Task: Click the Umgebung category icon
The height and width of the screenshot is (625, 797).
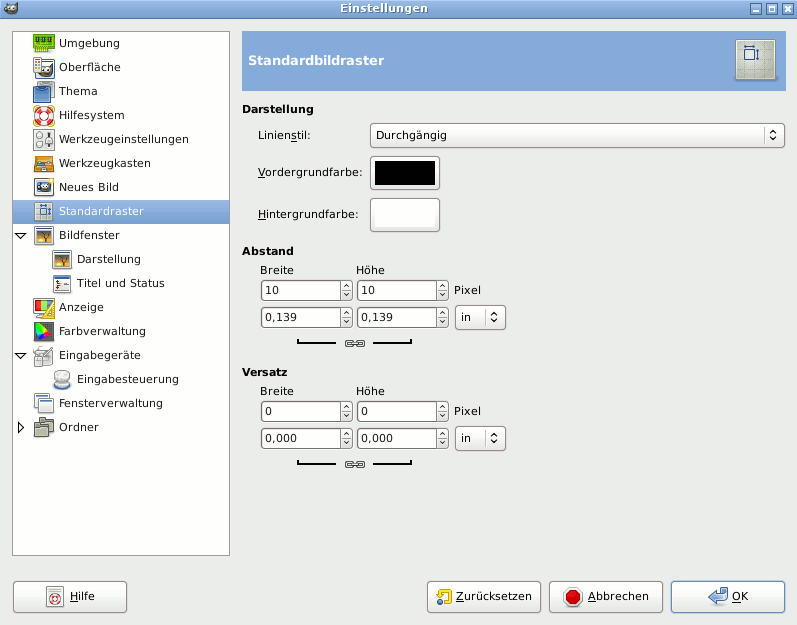Action: point(44,43)
